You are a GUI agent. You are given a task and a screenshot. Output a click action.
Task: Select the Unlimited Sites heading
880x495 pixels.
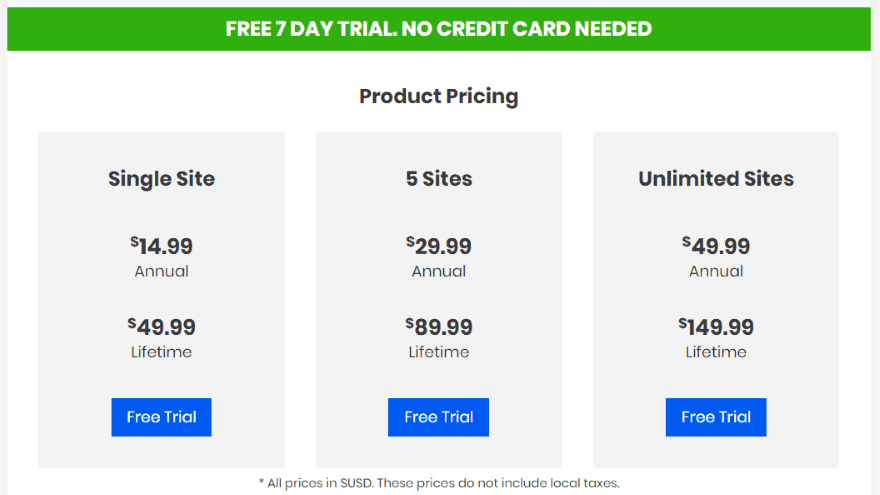[716, 178]
